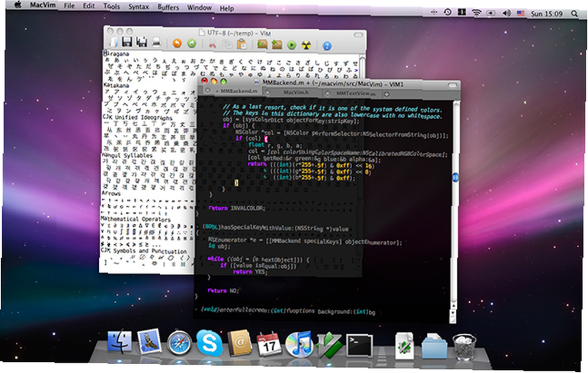This screenshot has height=373, width=588.
Task: Click the Open file icon in UTF-8 window toolbar
Action: coord(113,42)
